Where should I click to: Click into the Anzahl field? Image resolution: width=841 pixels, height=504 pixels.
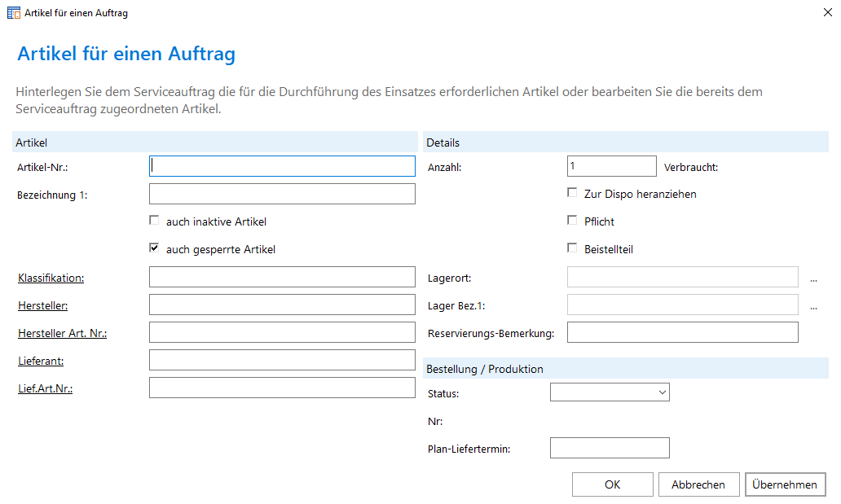pyautogui.click(x=611, y=166)
